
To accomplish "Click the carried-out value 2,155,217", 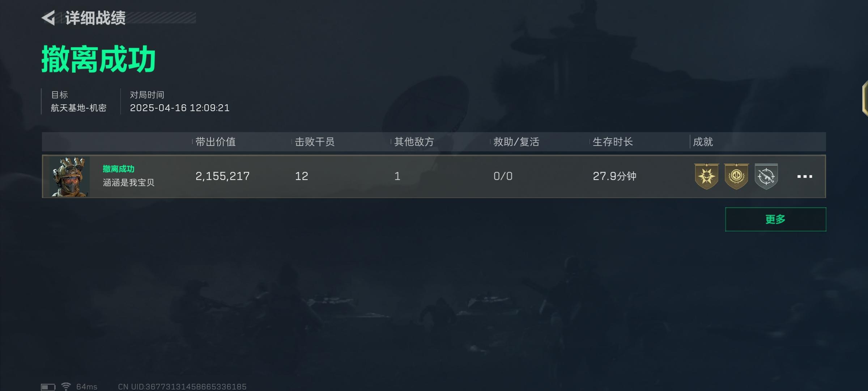I will click(x=222, y=176).
